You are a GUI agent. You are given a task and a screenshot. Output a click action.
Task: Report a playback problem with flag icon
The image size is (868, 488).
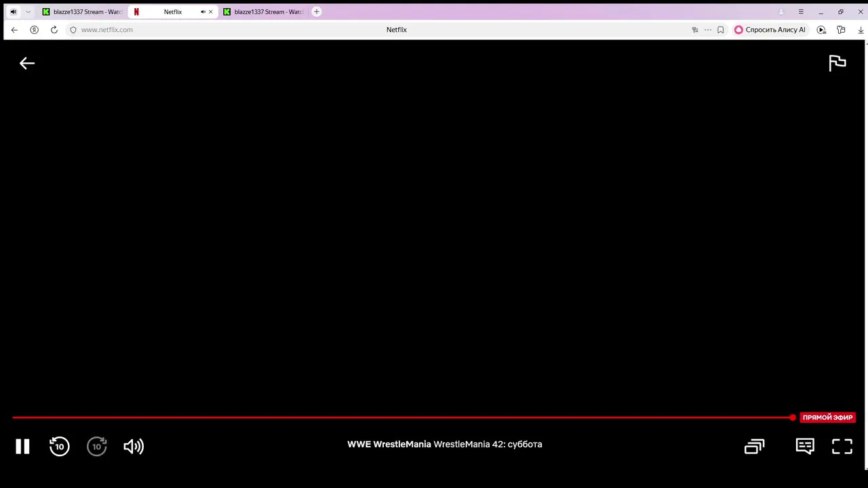pos(837,63)
